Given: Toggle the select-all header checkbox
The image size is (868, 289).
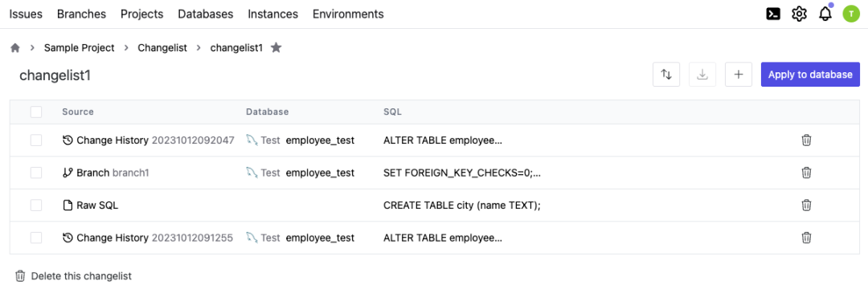Looking at the screenshot, I should (x=36, y=112).
